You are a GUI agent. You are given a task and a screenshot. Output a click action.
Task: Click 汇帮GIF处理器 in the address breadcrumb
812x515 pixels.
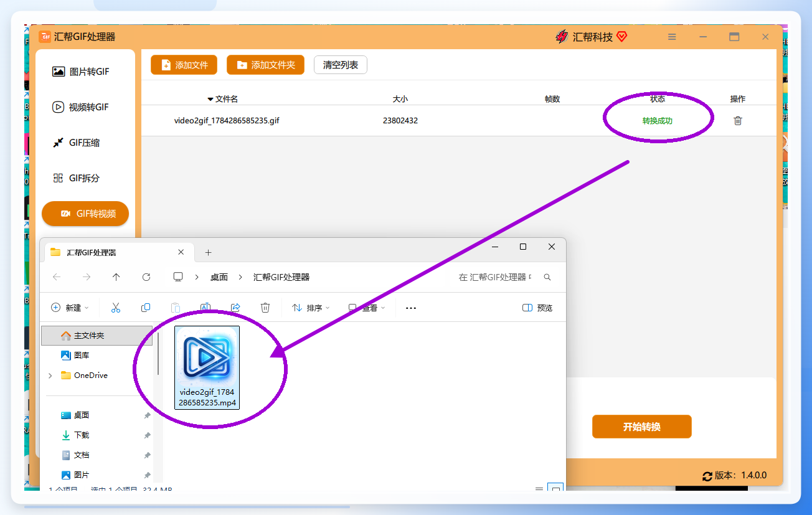click(281, 277)
